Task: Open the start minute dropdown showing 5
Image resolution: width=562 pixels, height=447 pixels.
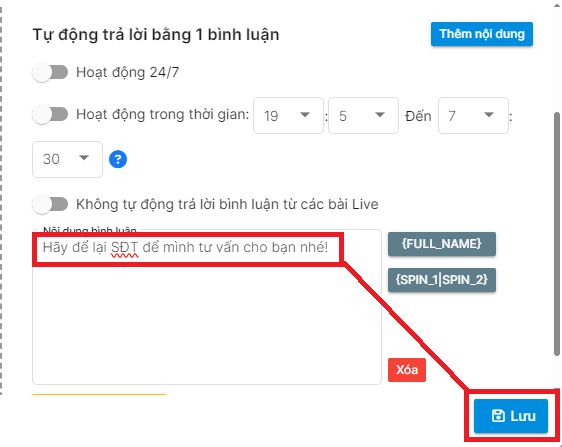Action: 363,115
